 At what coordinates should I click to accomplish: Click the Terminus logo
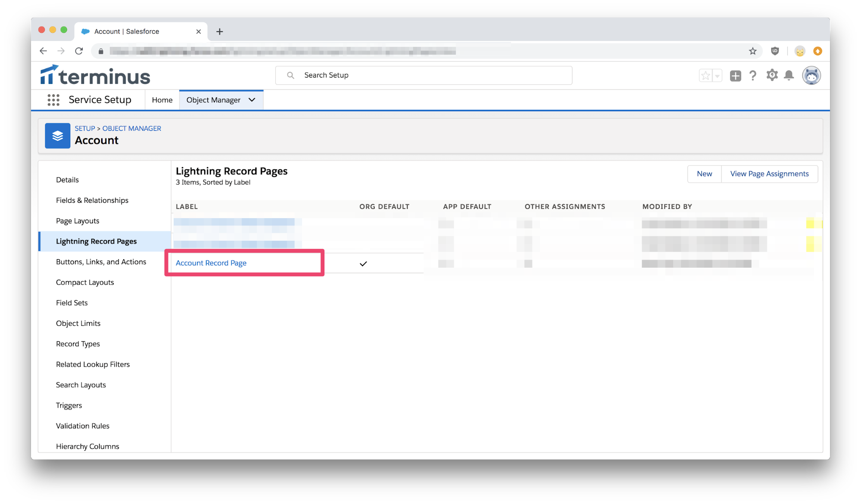pyautogui.click(x=95, y=75)
